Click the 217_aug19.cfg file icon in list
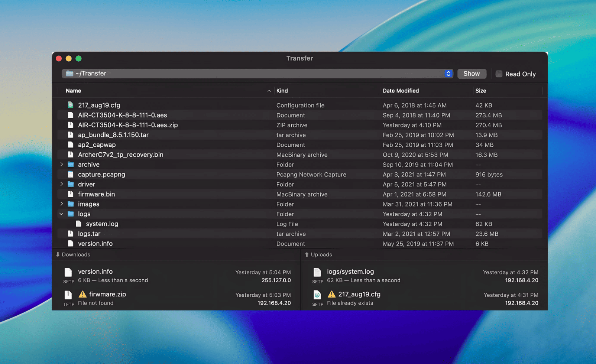Viewport: 596px width, 364px height. (x=71, y=105)
